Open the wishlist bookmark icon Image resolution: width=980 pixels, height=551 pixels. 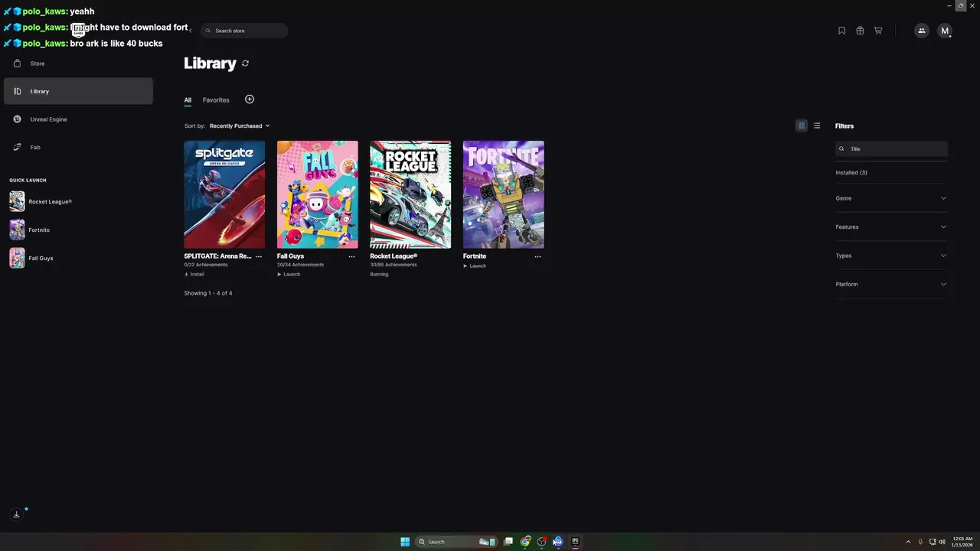841,31
